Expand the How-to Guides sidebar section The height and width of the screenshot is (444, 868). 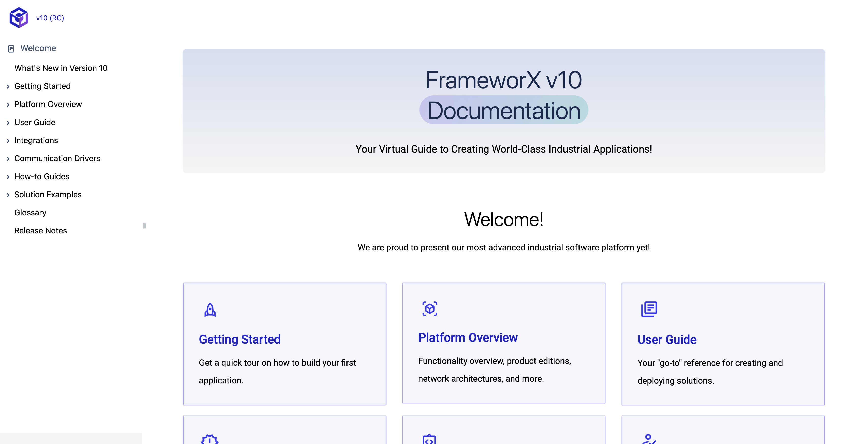point(42,176)
